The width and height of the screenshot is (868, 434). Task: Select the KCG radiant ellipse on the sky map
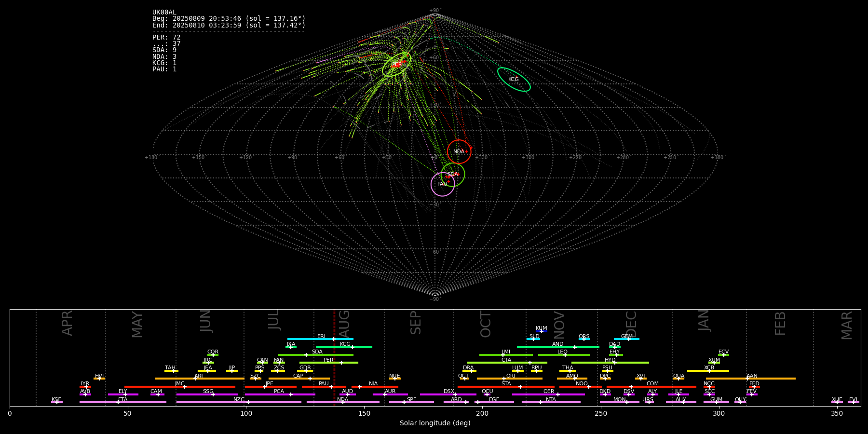(x=514, y=80)
